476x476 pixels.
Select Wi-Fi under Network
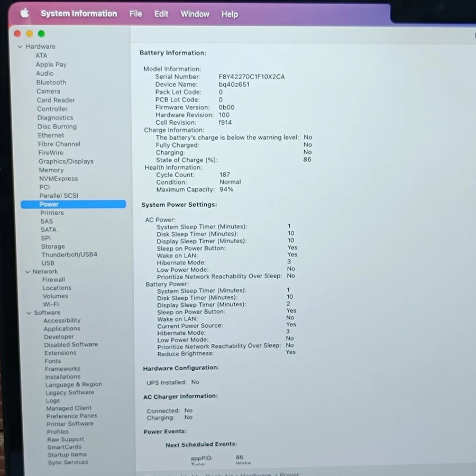[x=51, y=305]
